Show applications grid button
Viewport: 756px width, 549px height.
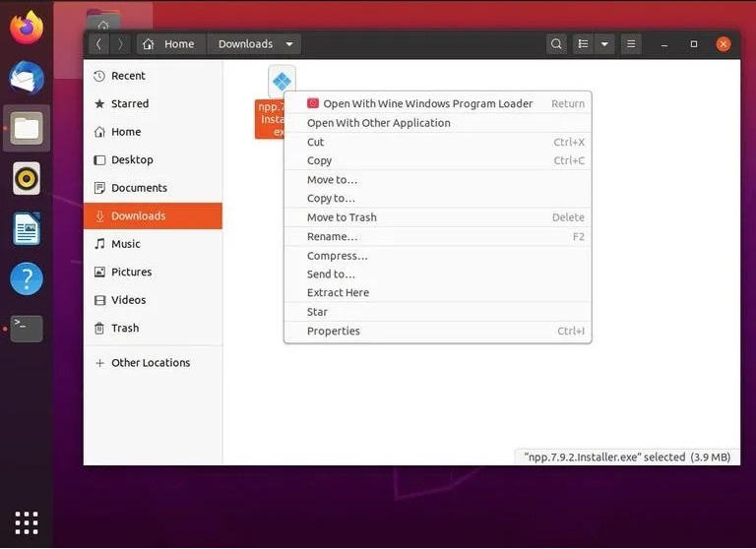[x=27, y=522]
